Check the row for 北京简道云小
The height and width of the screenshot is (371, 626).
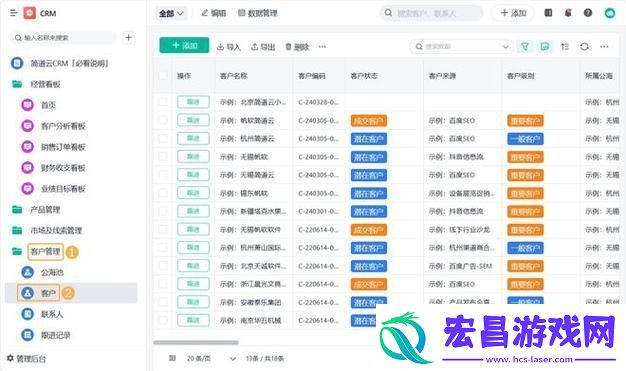[163, 101]
